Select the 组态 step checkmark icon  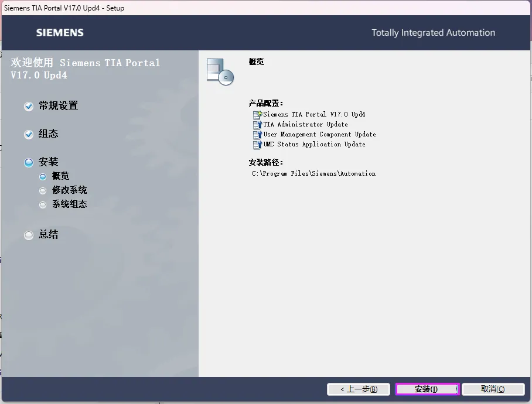(29, 134)
